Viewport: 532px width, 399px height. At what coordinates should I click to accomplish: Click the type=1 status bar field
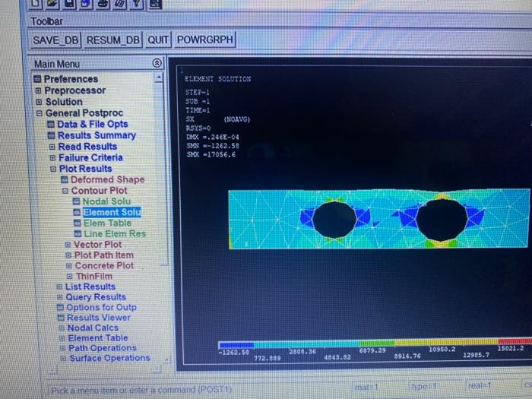click(x=435, y=386)
